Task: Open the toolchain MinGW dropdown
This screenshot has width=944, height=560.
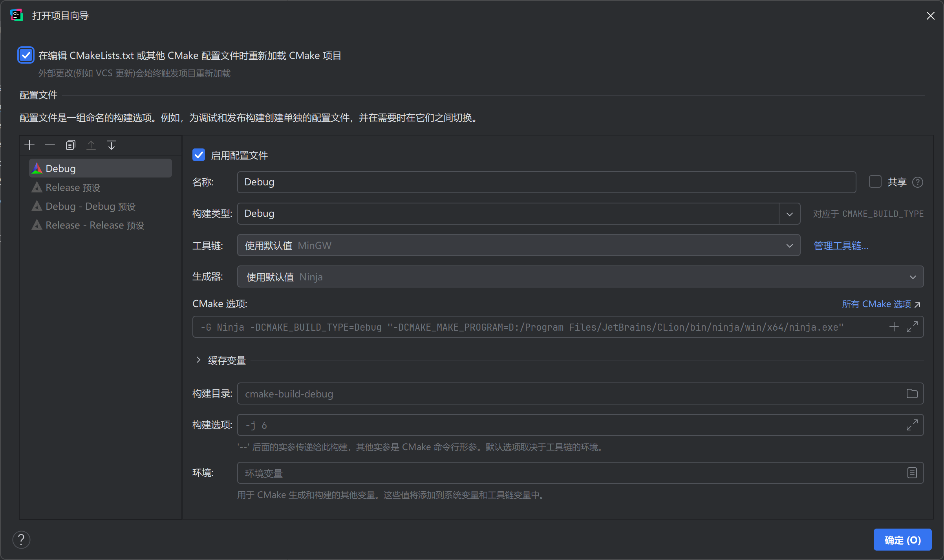Action: [x=519, y=245]
